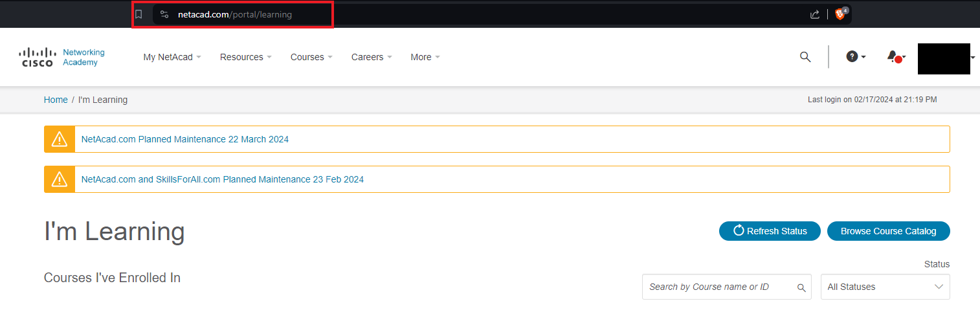
Task: Click the I'm Learning page title
Action: pos(115,231)
